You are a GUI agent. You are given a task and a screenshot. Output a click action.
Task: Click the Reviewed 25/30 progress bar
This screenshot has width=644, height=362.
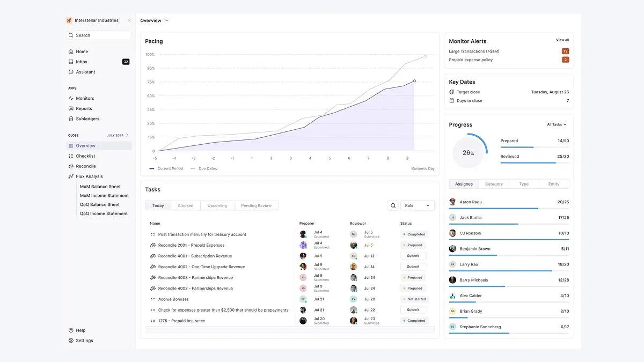point(535,162)
